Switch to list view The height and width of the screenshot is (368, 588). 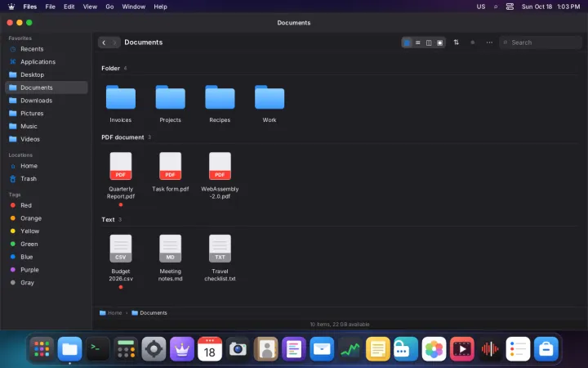(418, 43)
